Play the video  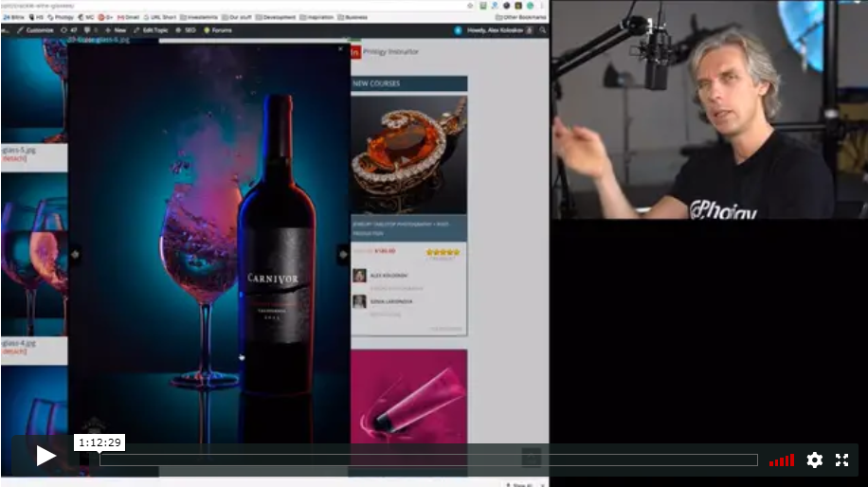pos(45,456)
